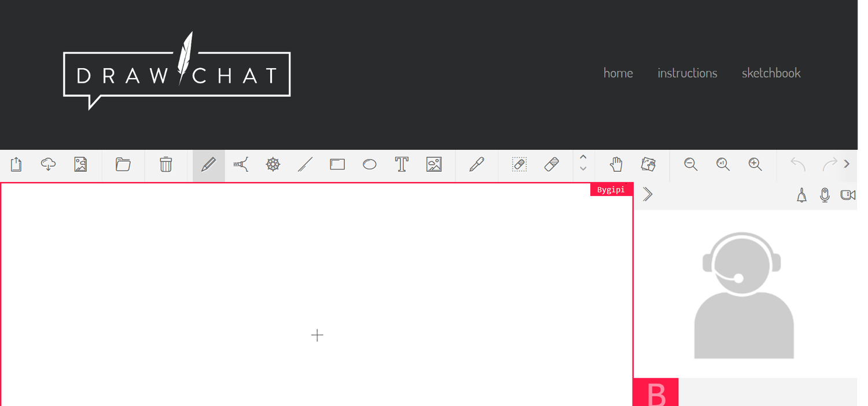Toggle the video camera off

click(848, 194)
